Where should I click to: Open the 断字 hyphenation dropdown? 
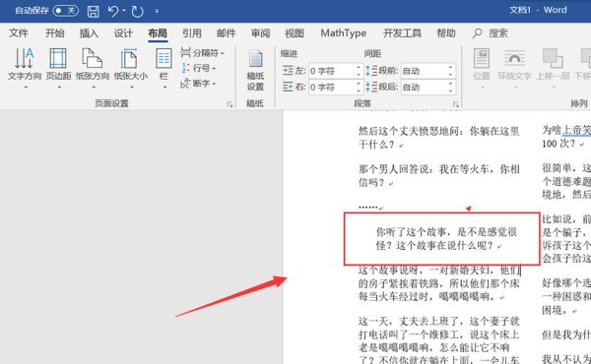(198, 84)
